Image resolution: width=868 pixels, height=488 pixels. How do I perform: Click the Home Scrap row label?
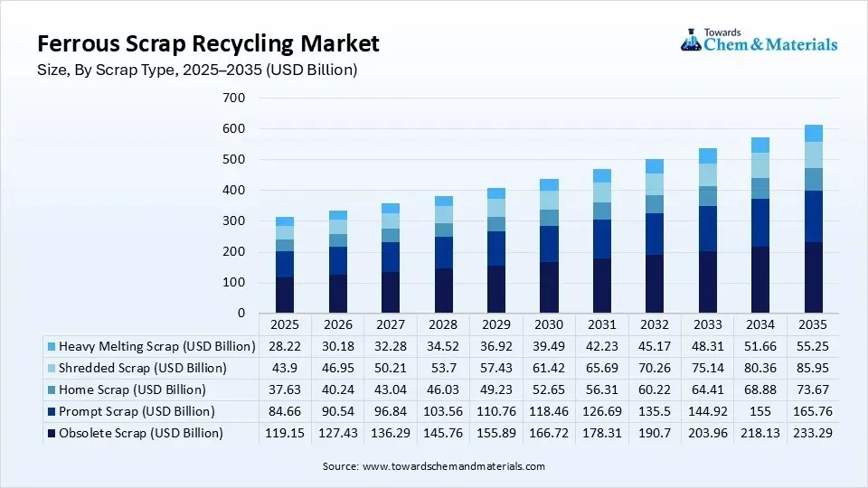pos(132,389)
